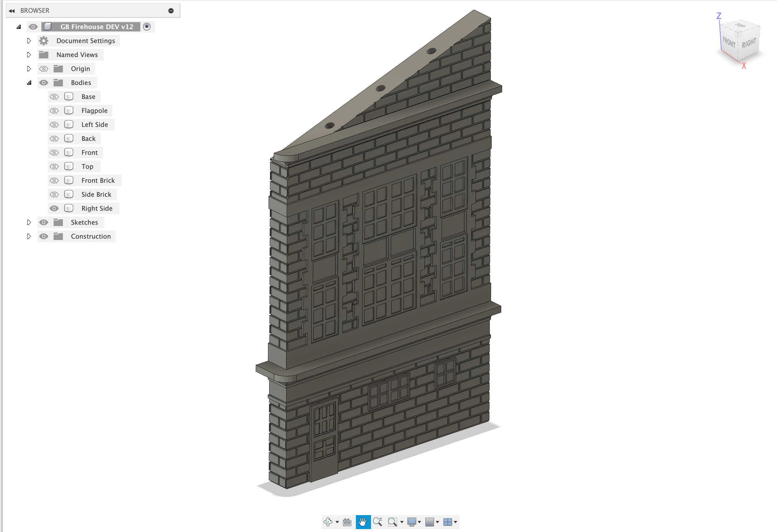Expand Document Settings node
The image size is (777, 532).
[x=29, y=41]
